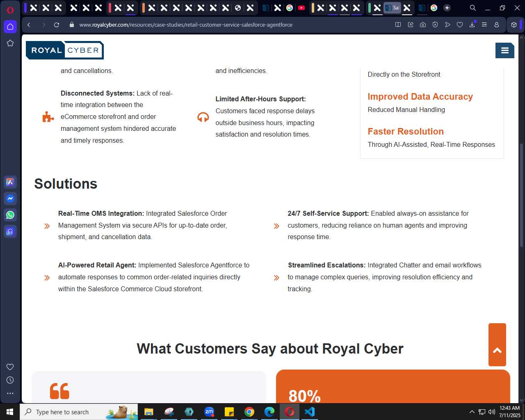525x420 pixels.
Task: Open File Explorer from the taskbar
Action: pos(148,412)
